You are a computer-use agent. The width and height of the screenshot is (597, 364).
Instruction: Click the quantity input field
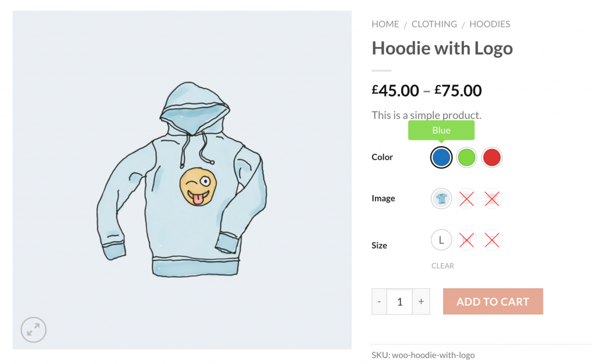[400, 302]
